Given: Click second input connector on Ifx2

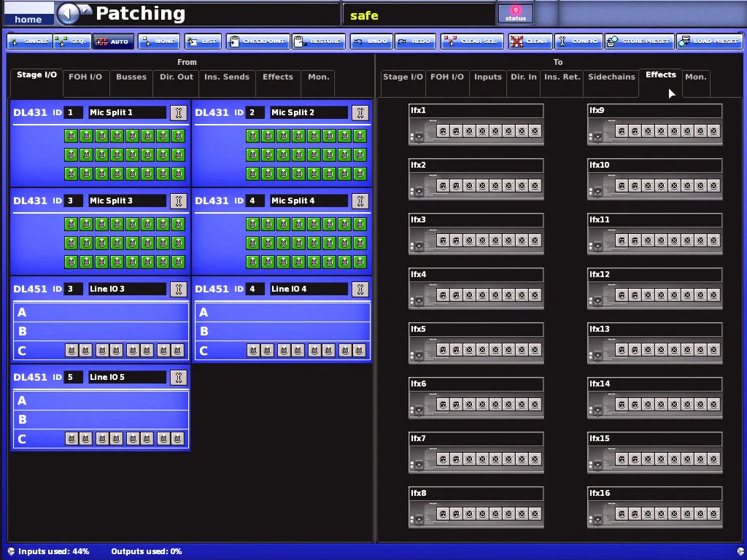Looking at the screenshot, I should [x=456, y=185].
